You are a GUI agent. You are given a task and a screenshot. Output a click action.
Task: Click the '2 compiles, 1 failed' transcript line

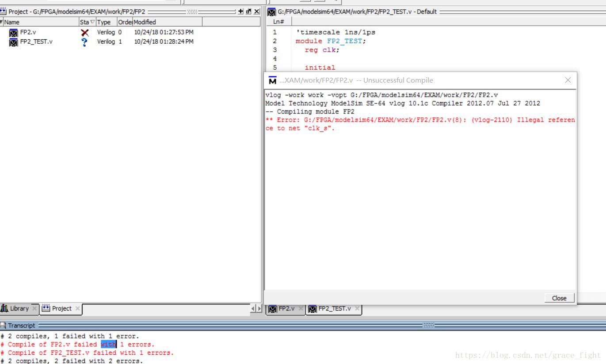click(70, 336)
